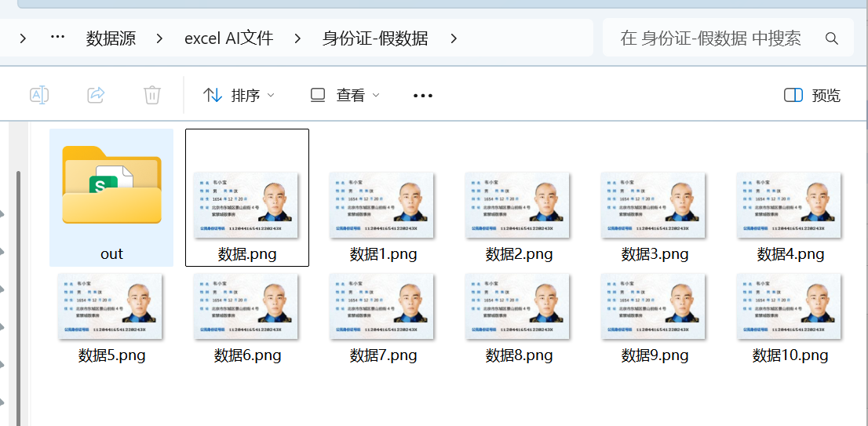
Task: Expand chevron after 数据源 breadcrumb
Action: tap(160, 38)
